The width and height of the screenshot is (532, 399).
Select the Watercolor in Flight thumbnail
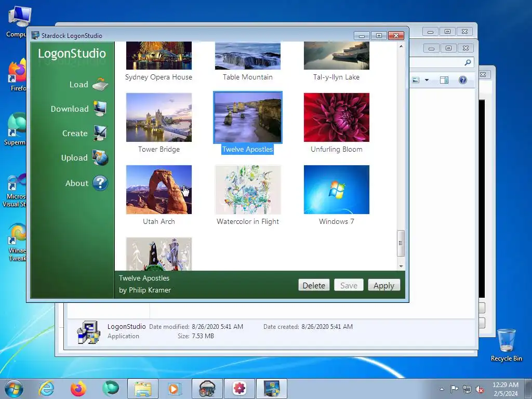point(248,190)
